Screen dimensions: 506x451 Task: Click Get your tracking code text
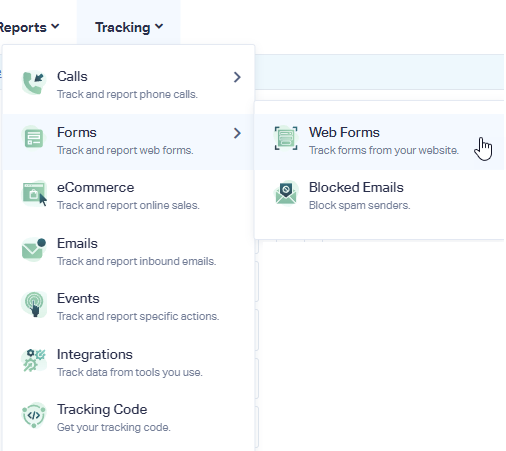point(114,427)
